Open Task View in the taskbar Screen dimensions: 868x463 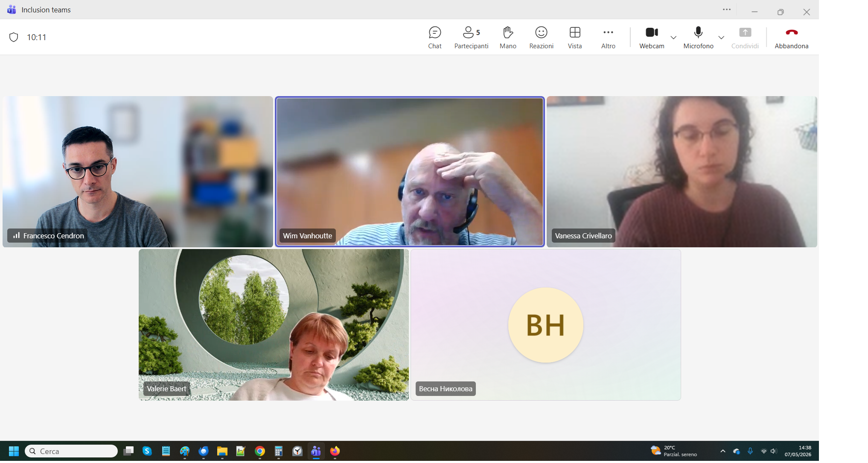tap(128, 451)
